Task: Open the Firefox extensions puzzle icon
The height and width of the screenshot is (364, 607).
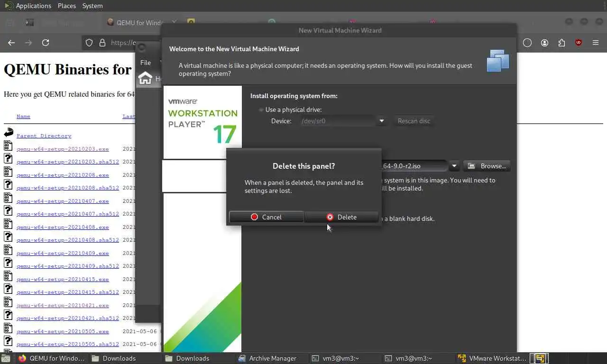Action: click(x=561, y=43)
